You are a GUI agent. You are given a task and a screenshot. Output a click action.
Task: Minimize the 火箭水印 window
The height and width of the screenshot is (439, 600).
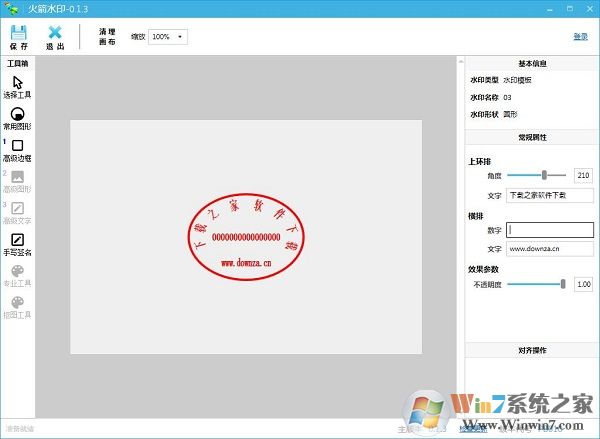[x=550, y=8]
